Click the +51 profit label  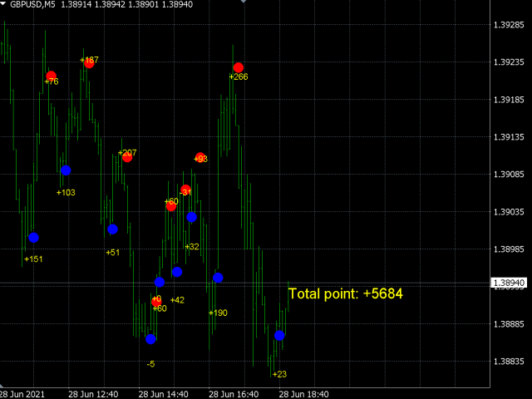click(x=113, y=253)
